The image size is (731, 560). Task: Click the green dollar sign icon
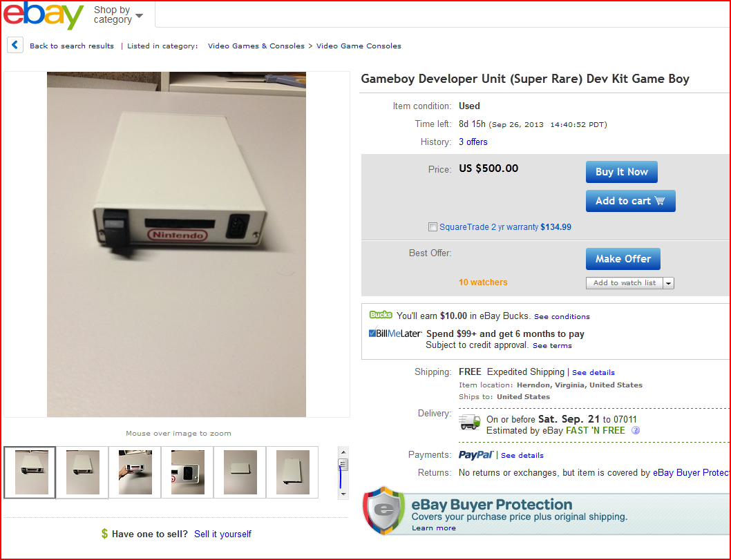[x=104, y=534]
